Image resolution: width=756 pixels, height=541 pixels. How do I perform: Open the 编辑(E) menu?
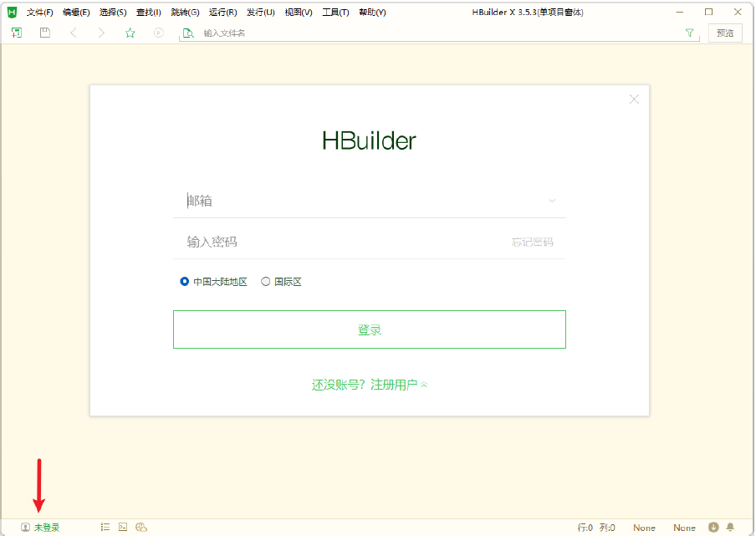76,12
